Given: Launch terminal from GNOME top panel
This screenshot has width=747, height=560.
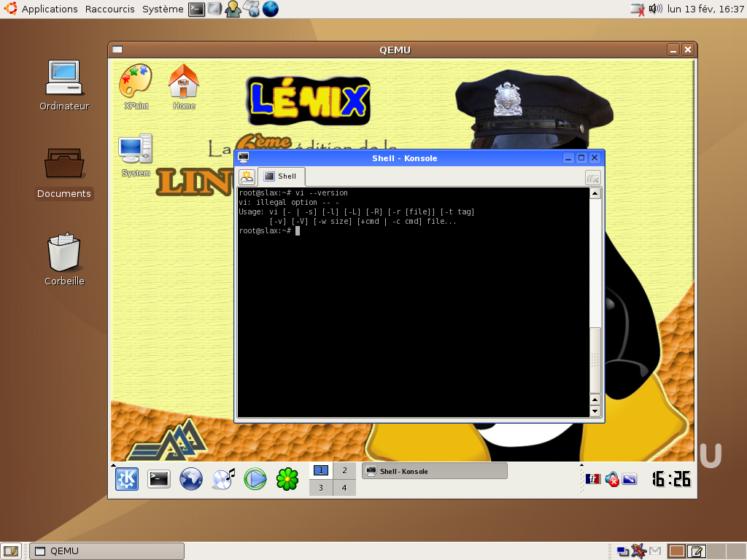Looking at the screenshot, I should click(197, 9).
